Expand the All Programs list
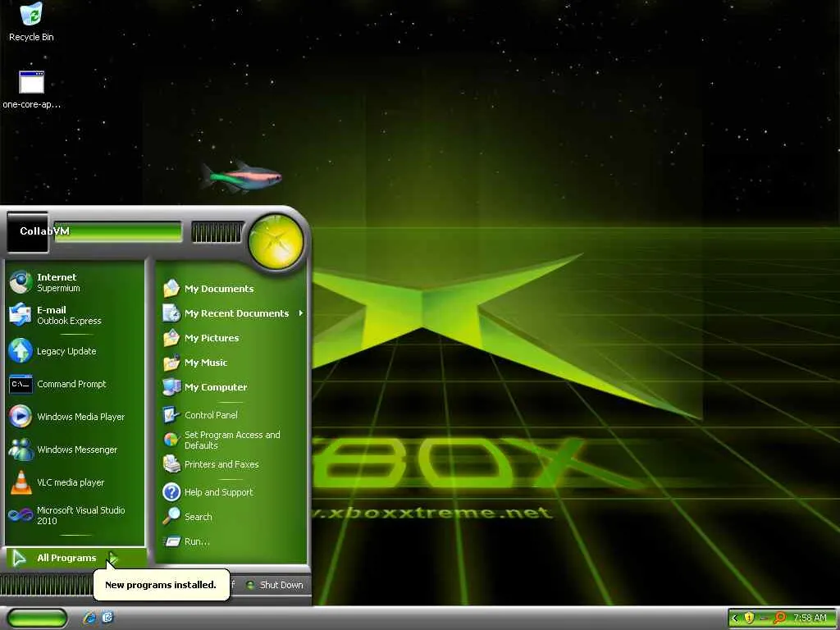Screen dimensions: 840x630 pyautogui.click(x=75, y=558)
